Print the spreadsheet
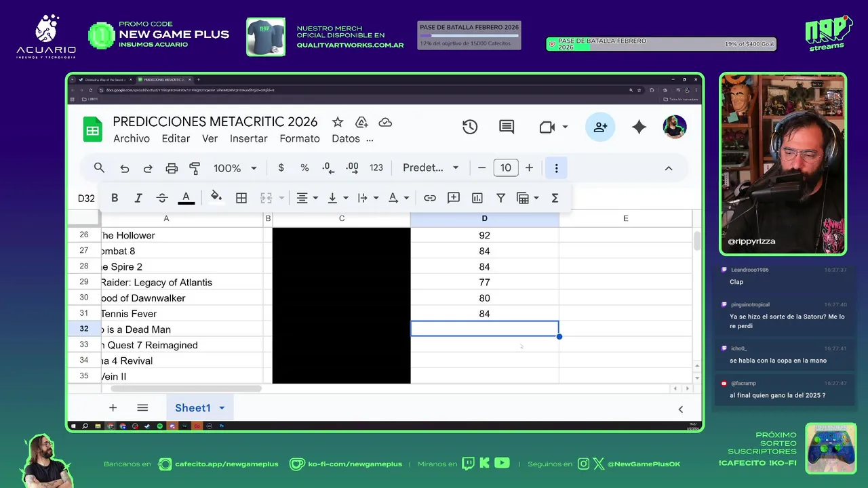Screen dimensions: 868x488 172,168
